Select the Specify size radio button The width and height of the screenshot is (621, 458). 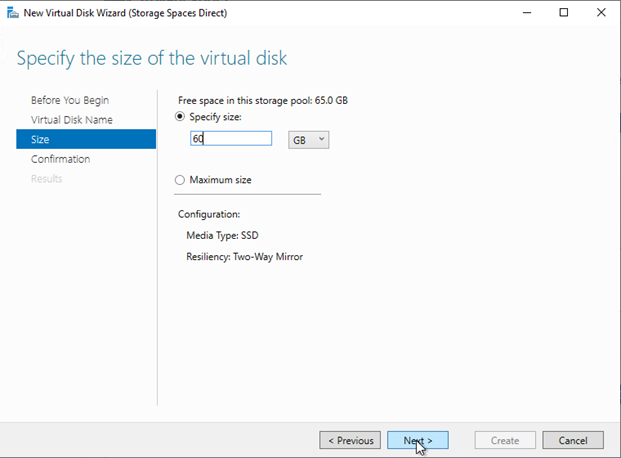(180, 117)
